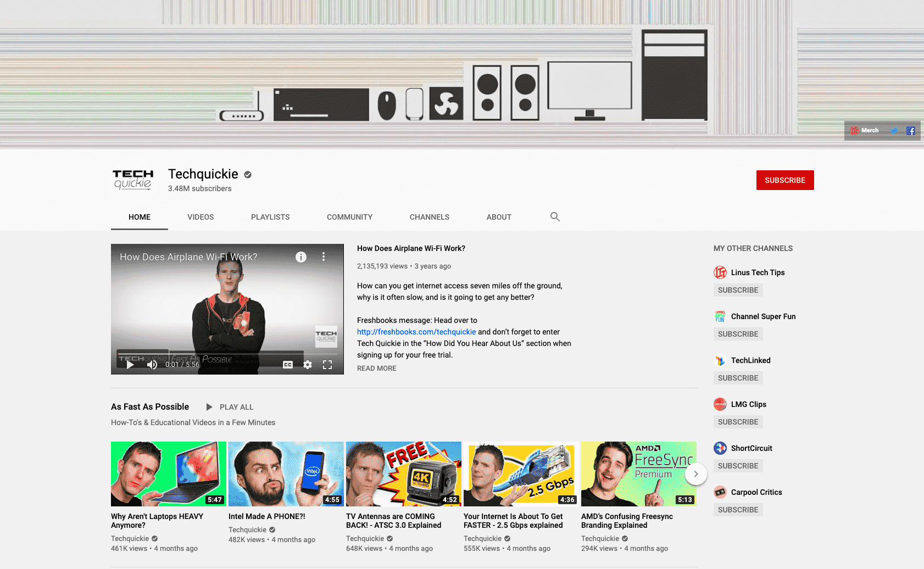Open the TV Antennas ATSC 3.0 thumbnail

[404, 474]
